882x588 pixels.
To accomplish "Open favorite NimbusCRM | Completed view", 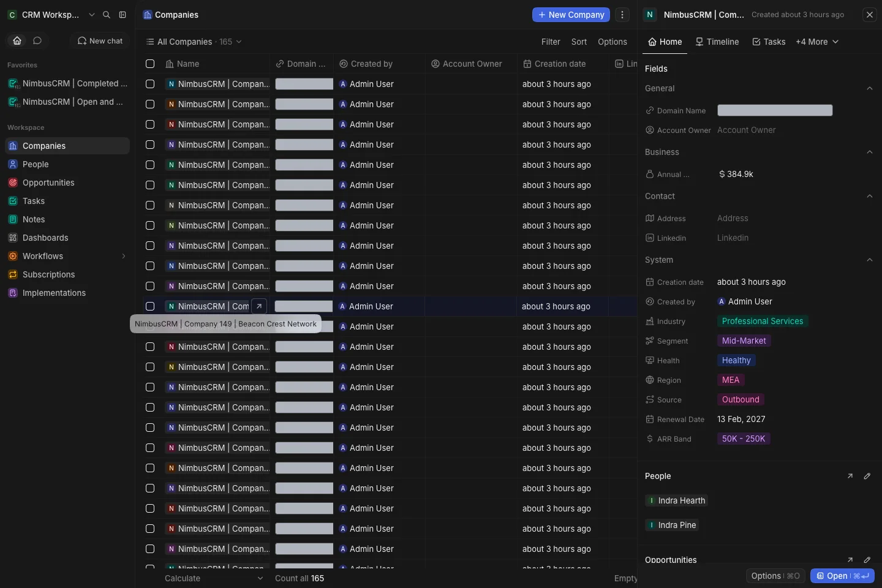I will pyautogui.click(x=67, y=83).
